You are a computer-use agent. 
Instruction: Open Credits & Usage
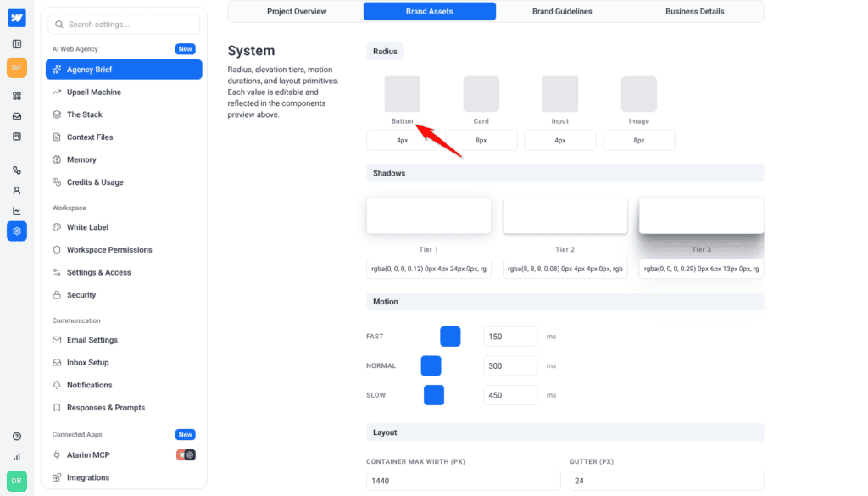pos(124,182)
